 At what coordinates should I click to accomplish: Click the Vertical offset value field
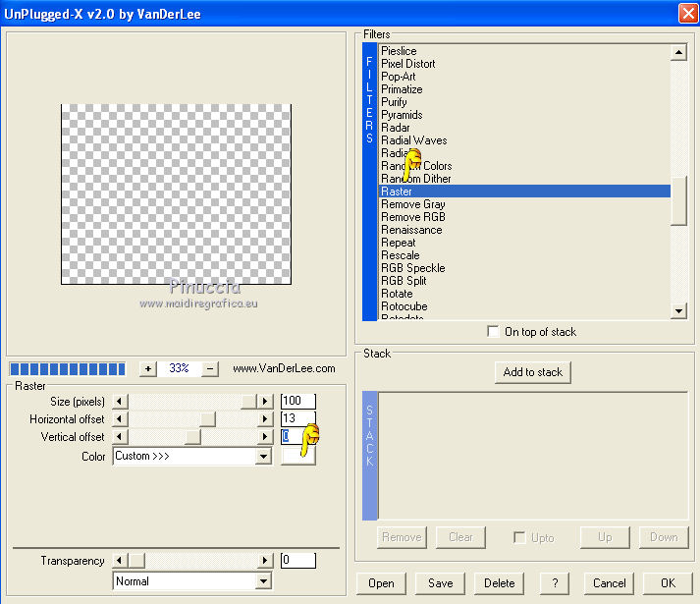click(298, 436)
